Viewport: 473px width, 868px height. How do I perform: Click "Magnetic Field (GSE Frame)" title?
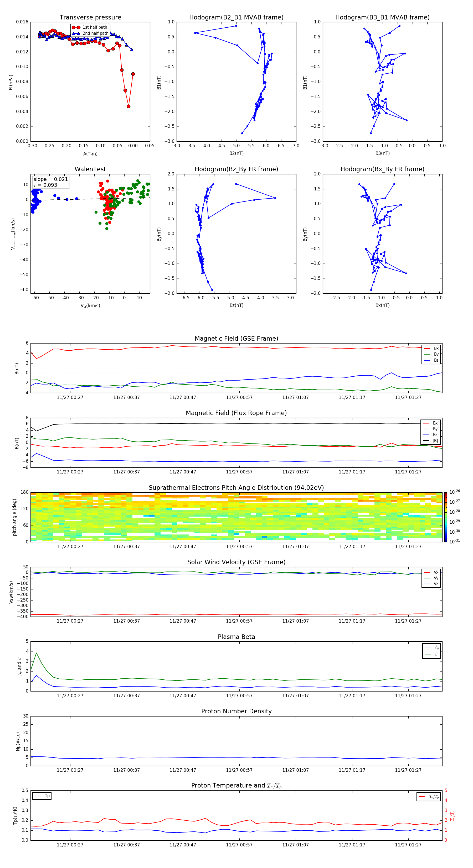[236, 339]
